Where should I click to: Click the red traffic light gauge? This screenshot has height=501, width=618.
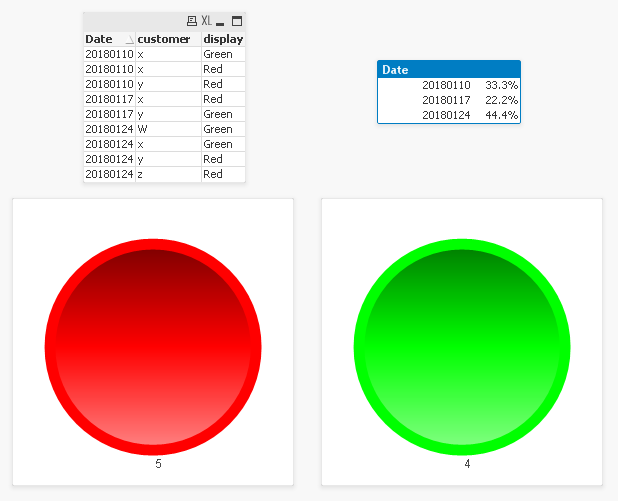tap(153, 347)
